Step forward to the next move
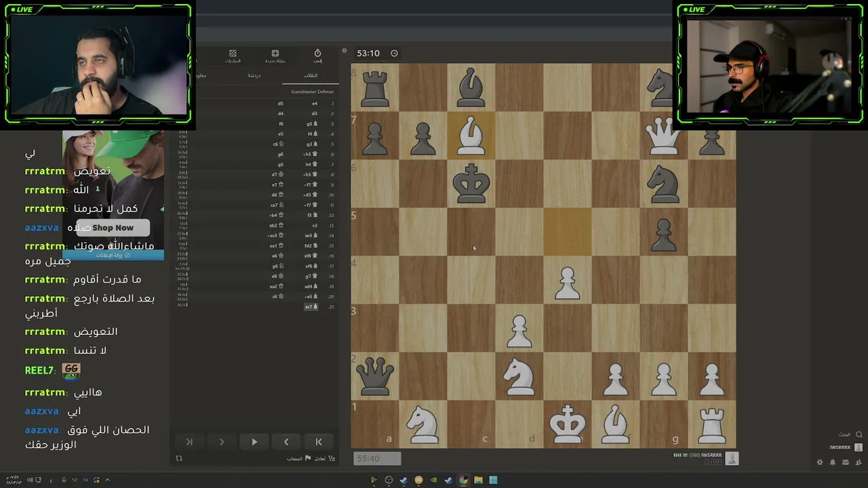The height and width of the screenshot is (488, 868). 222,442
